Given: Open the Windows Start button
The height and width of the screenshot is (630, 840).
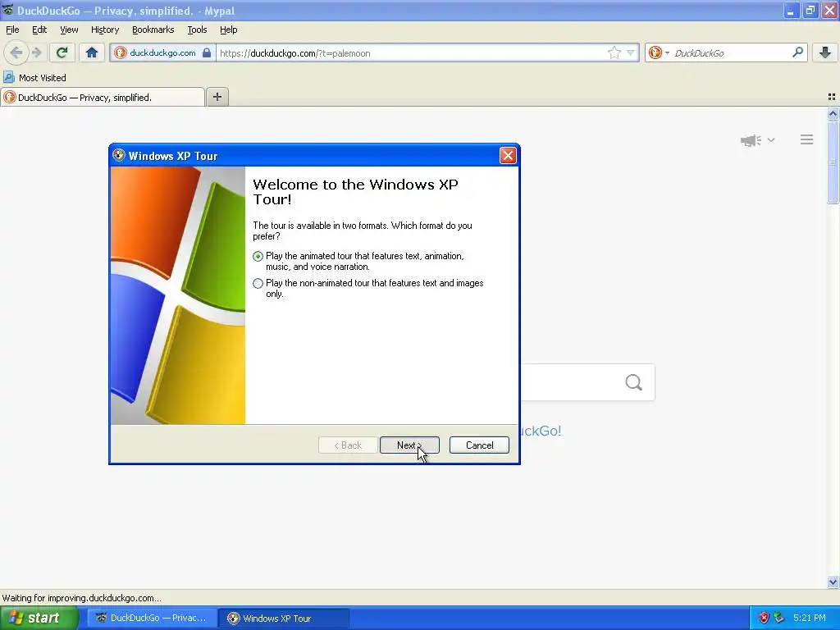Looking at the screenshot, I should [39, 618].
